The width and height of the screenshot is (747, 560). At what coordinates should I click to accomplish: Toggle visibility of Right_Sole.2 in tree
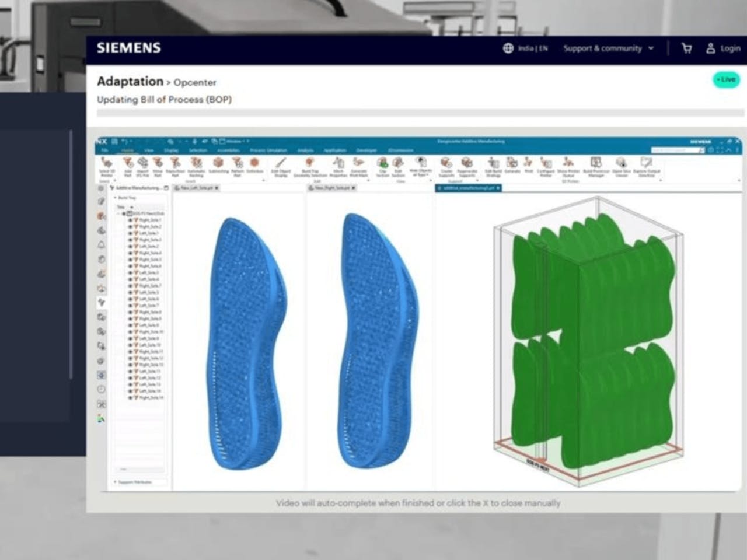click(x=130, y=227)
